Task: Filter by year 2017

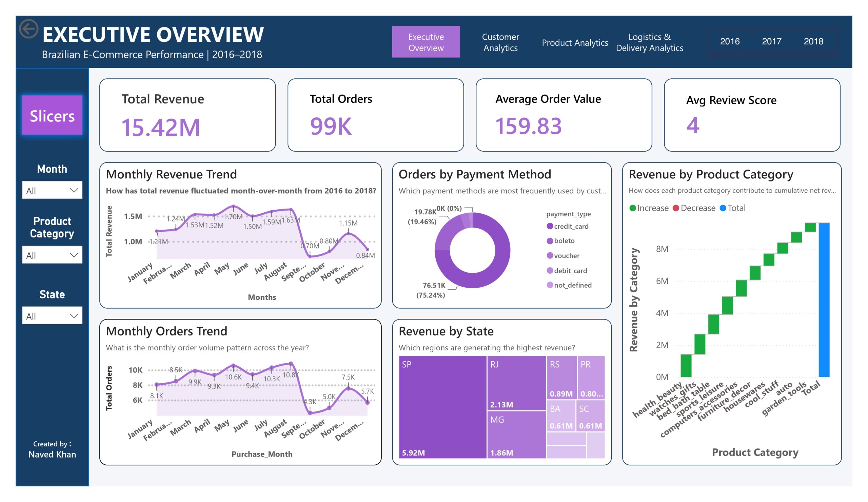Action: (x=771, y=42)
